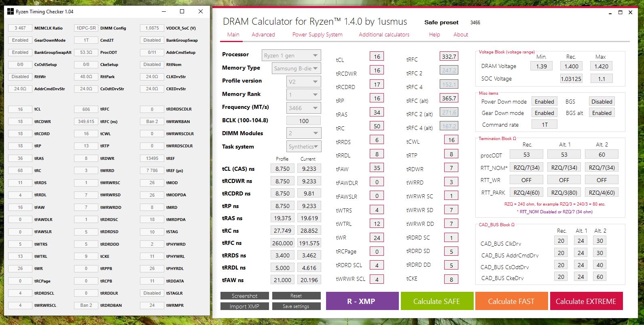
Task: Select the ProcODT value 53.3Ω
Action: [86, 52]
